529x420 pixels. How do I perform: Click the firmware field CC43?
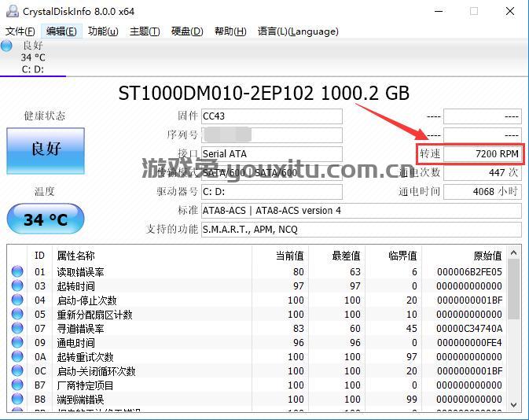tap(272, 116)
